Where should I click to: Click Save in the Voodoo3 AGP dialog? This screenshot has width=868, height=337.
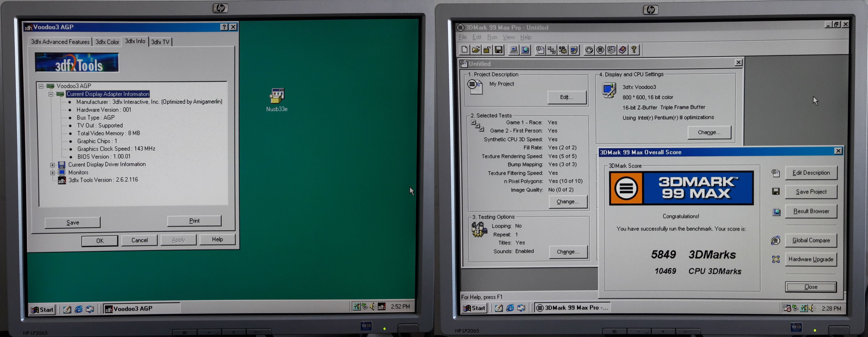click(72, 222)
